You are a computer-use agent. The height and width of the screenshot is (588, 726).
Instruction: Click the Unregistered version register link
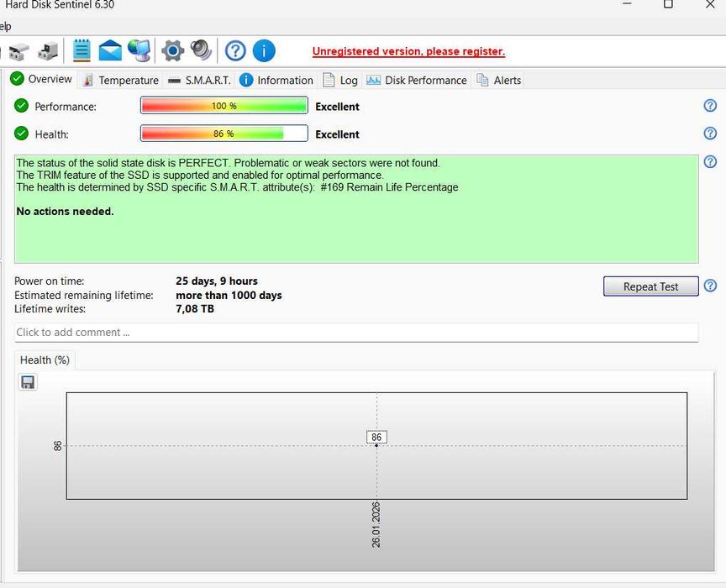tap(408, 51)
